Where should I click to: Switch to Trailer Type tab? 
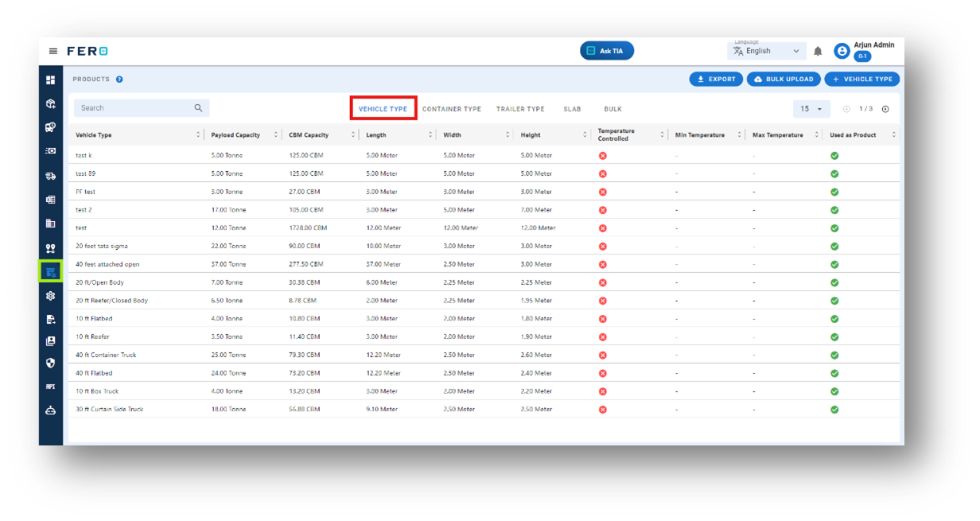(520, 109)
